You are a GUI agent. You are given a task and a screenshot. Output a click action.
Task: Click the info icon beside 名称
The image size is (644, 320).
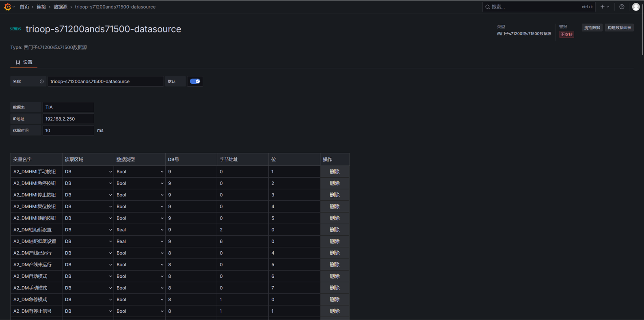[41, 81]
